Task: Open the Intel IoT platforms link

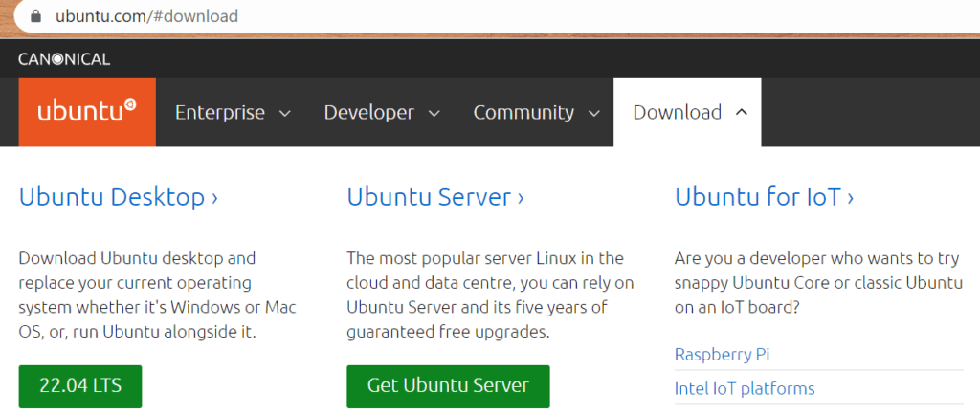Action: [x=745, y=389]
